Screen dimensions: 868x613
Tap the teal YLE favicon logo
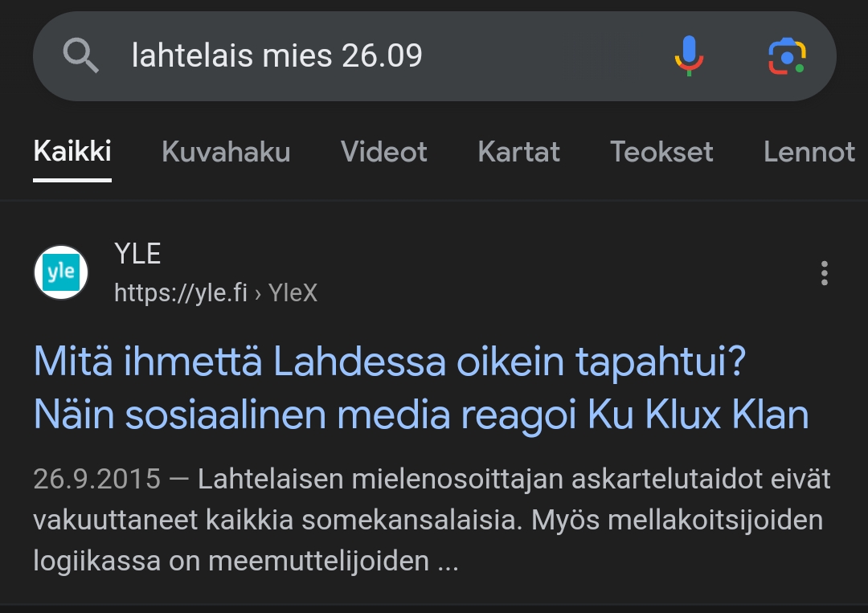point(61,273)
